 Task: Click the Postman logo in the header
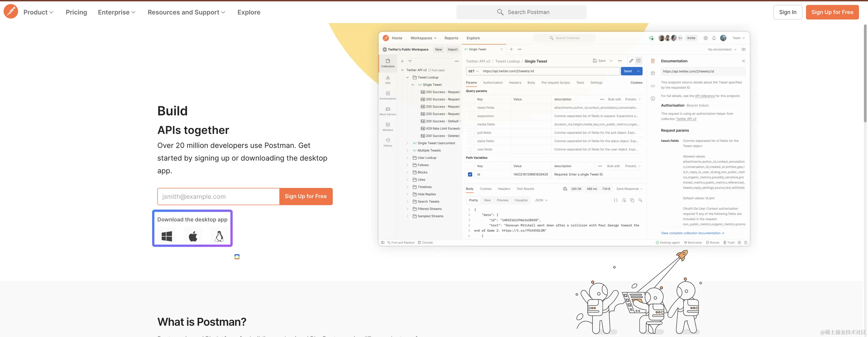[x=11, y=12]
